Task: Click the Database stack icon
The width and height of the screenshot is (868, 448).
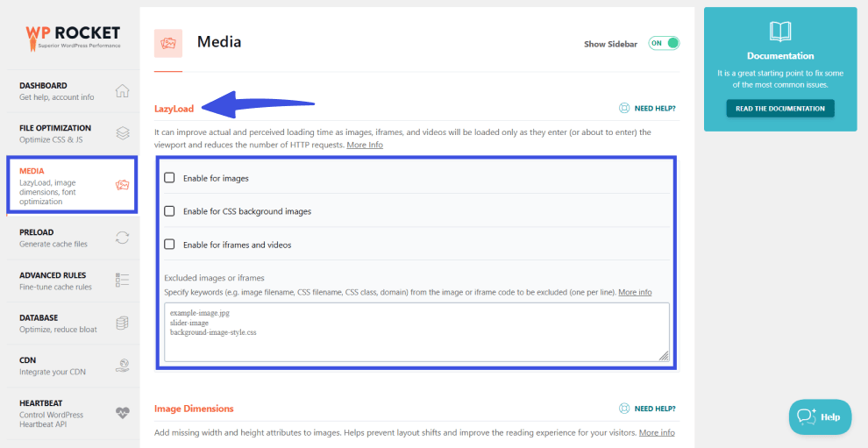Action: click(x=123, y=323)
